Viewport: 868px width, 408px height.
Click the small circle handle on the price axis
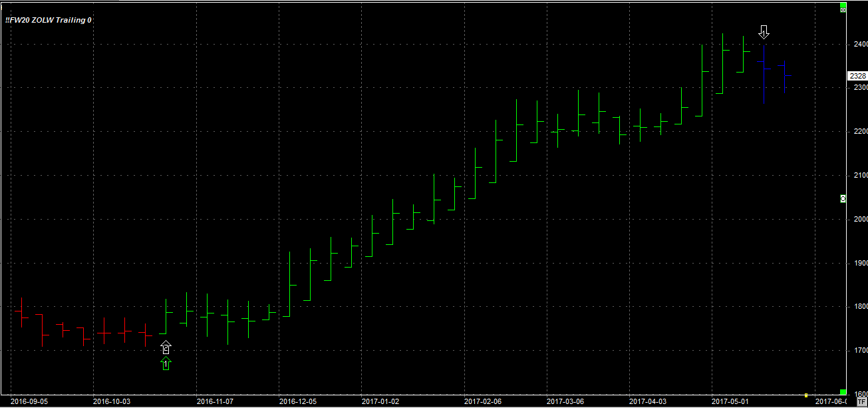pyautogui.click(x=843, y=198)
